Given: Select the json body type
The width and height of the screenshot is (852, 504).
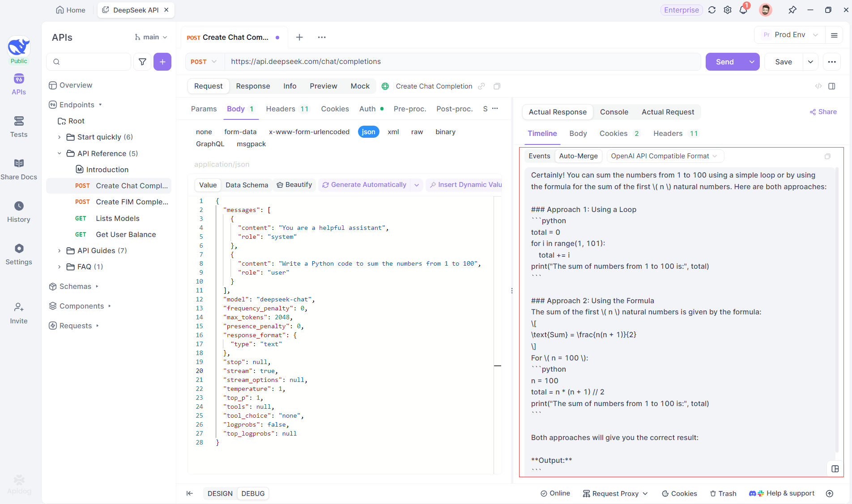Looking at the screenshot, I should coord(369,132).
